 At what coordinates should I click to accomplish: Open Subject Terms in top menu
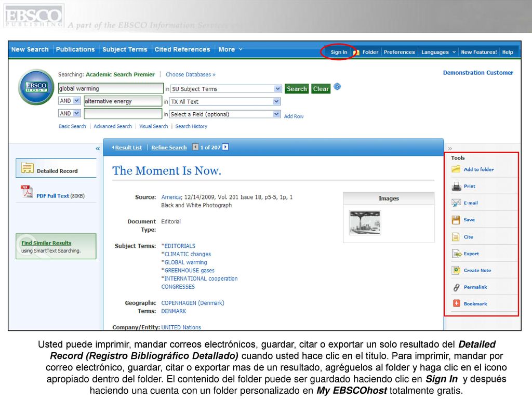[125, 49]
